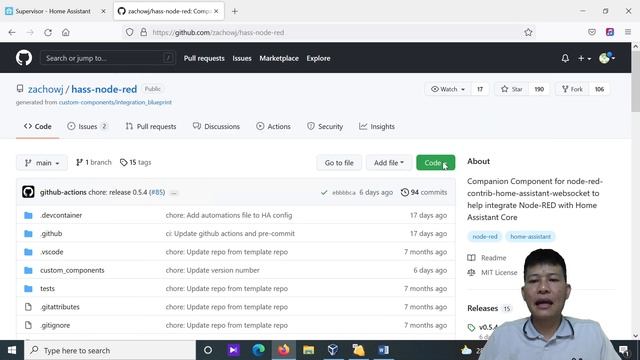The height and width of the screenshot is (360, 640).
Task: Switch to the Actions tab
Action: [x=273, y=127]
